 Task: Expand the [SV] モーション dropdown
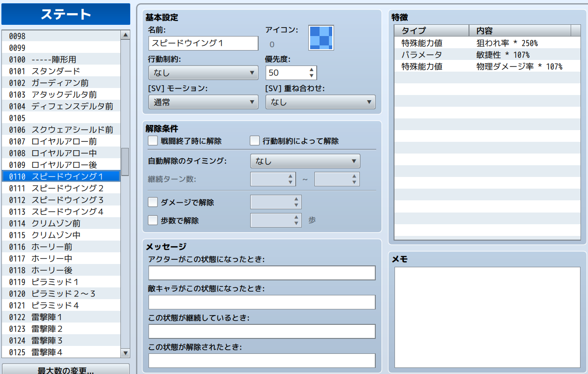coord(203,102)
